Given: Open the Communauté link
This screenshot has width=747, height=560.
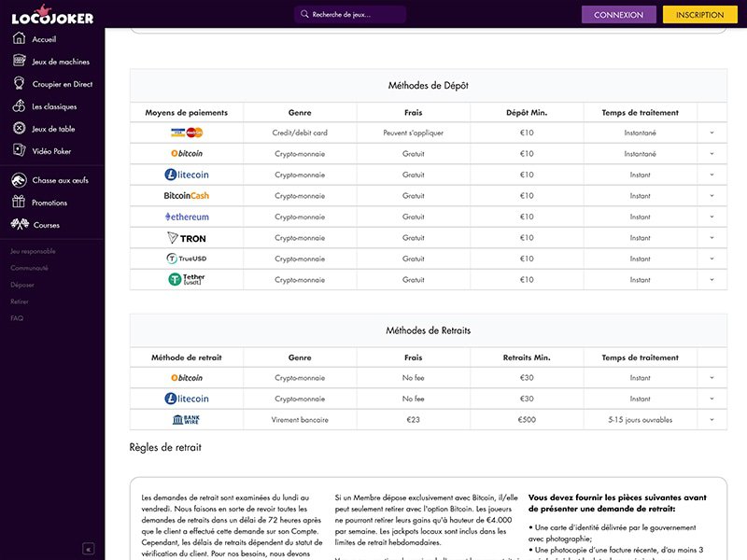Looking at the screenshot, I should tap(30, 268).
